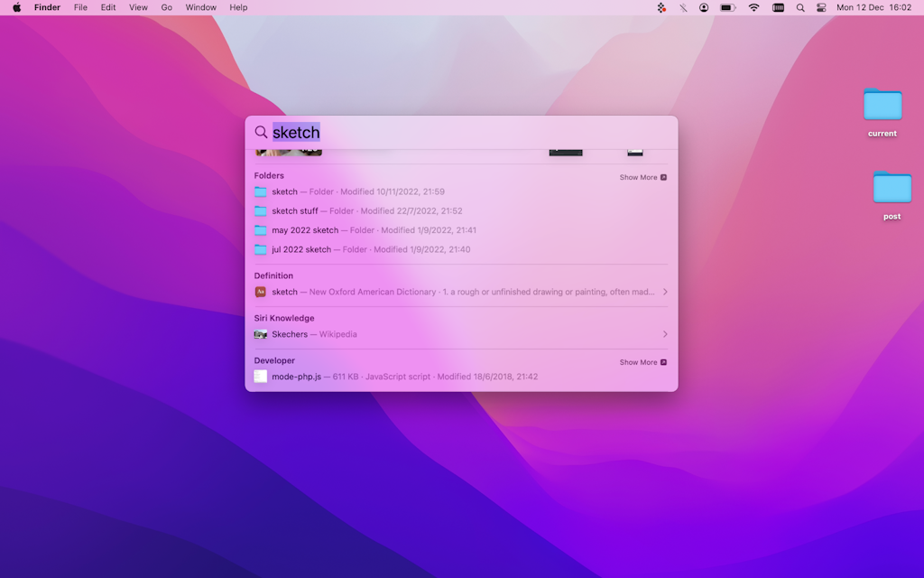Screen dimensions: 924x578
Task: Click the user account icon in the menu bar
Action: (x=703, y=7)
